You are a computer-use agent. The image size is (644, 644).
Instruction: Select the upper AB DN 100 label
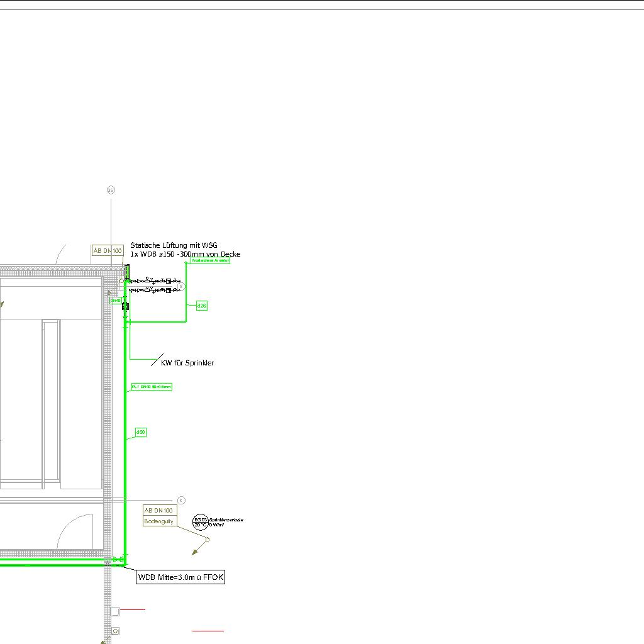pyautogui.click(x=107, y=251)
